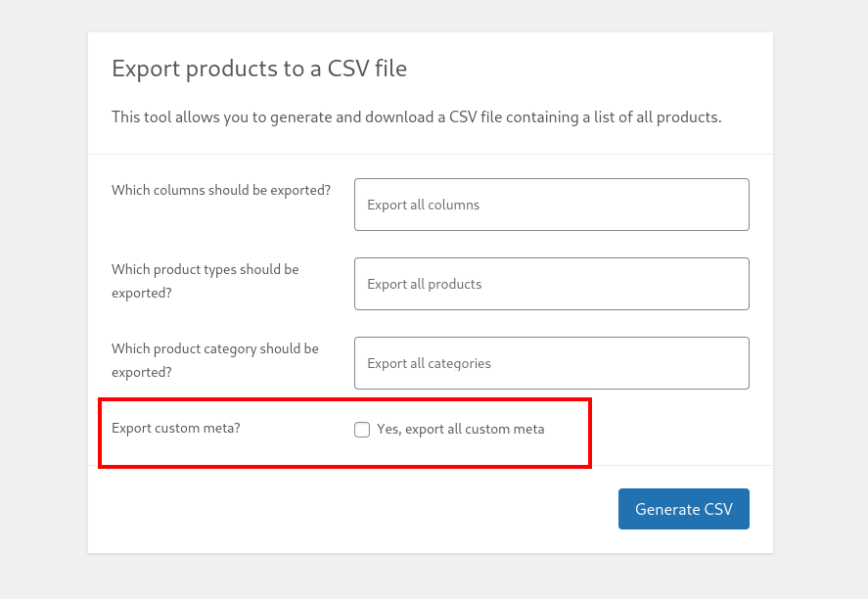The image size is (868, 599).
Task: Click the description text about downloading CSV
Action: pyautogui.click(x=416, y=116)
